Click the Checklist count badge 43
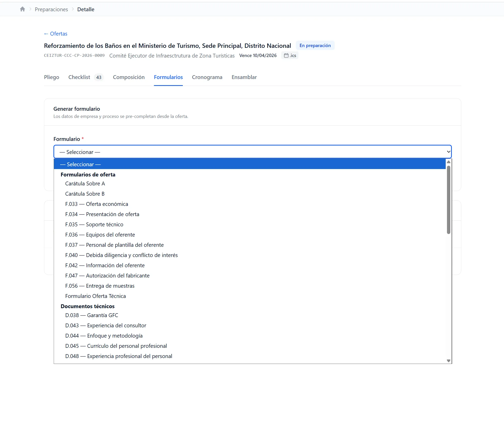Viewport: 504px width, 424px height. 99,77
